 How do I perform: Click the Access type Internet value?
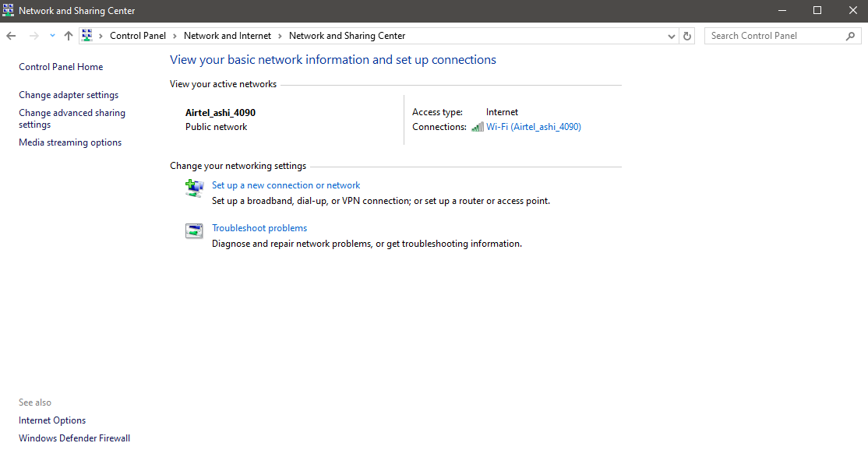502,112
